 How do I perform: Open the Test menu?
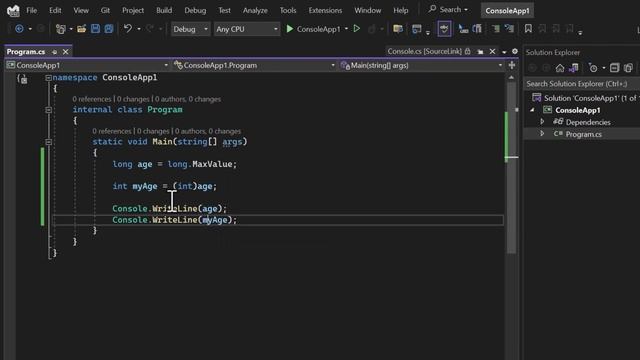coord(224,11)
